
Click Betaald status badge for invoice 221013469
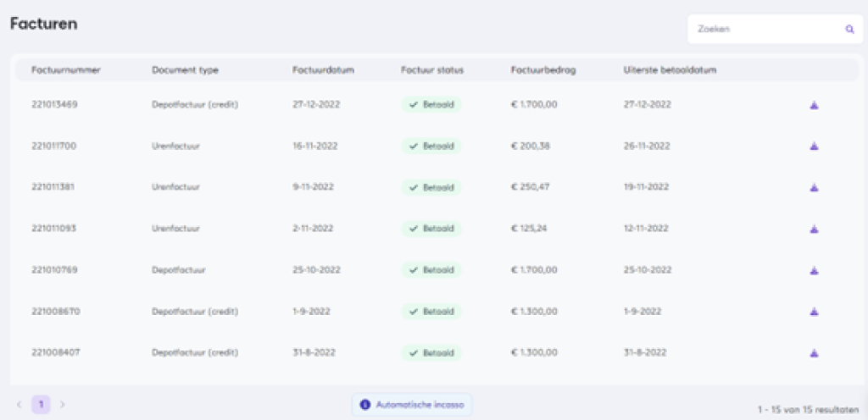pyautogui.click(x=431, y=105)
